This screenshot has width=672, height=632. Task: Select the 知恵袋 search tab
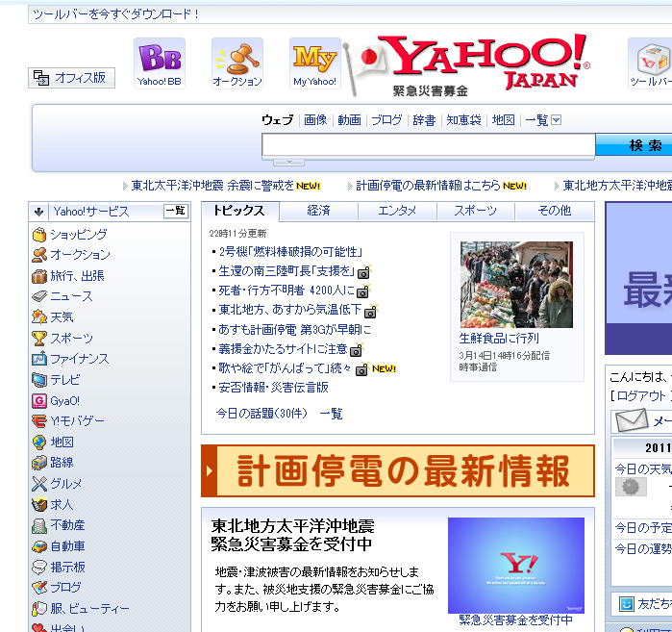point(463,120)
